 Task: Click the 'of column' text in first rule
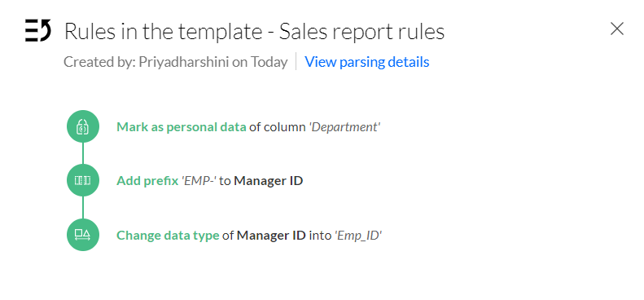pyautogui.click(x=278, y=126)
